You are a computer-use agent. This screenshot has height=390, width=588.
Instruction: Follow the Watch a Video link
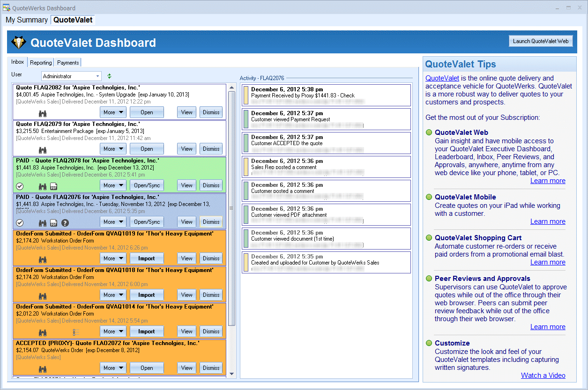click(543, 375)
